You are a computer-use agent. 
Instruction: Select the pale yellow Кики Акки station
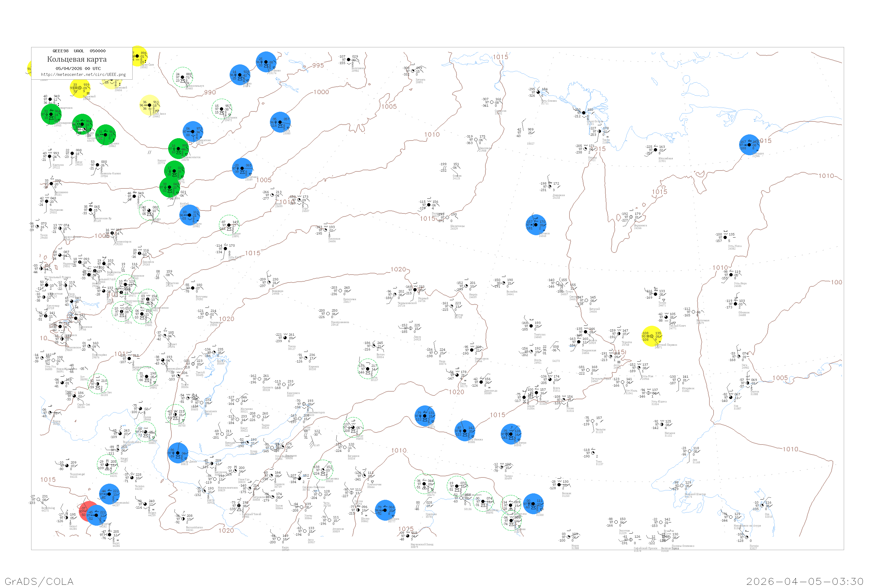point(150,105)
